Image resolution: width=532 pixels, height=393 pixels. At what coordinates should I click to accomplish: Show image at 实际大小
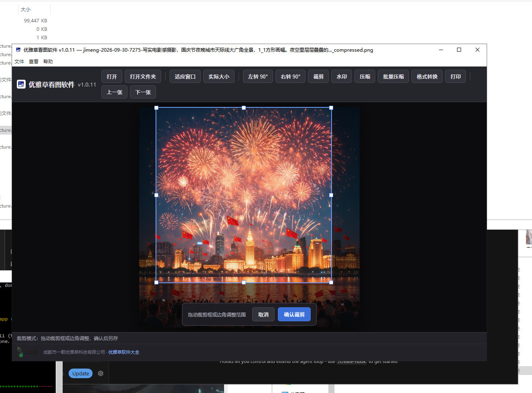pos(219,77)
